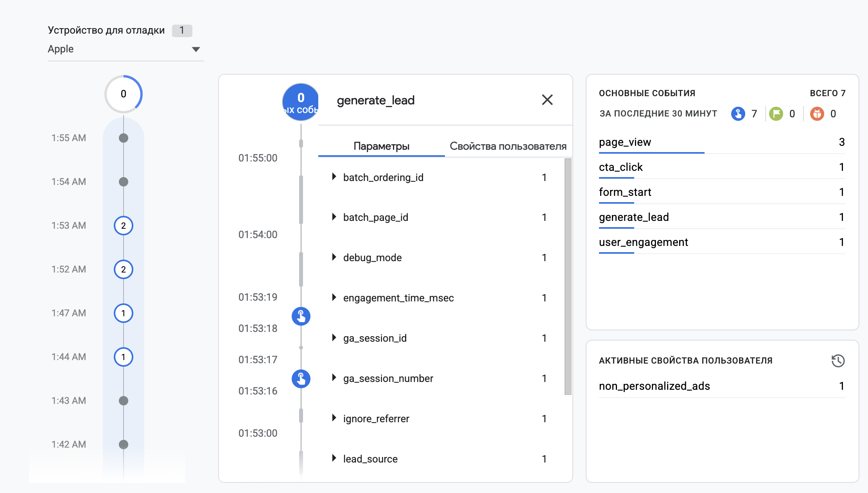Screen dimensions: 868x493
Task: Select the 1:52 AM minute marker with 2 events
Action: pos(124,269)
